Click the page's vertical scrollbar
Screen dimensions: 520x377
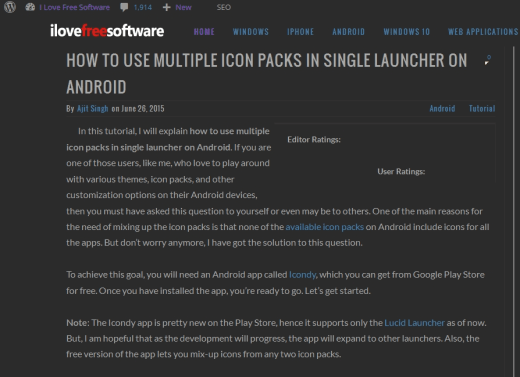point(513,212)
